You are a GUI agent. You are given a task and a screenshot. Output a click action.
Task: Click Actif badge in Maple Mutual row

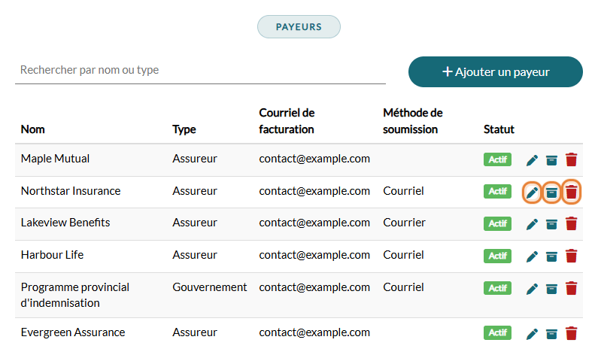(x=497, y=159)
